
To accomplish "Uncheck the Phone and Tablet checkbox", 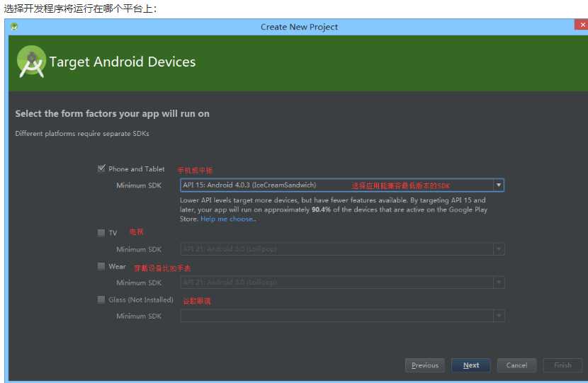I will (x=101, y=168).
